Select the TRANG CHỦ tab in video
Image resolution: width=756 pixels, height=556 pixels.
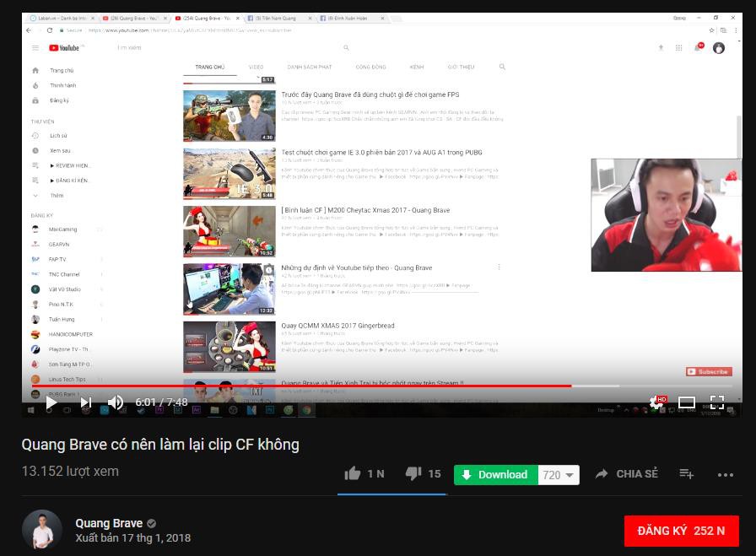(x=210, y=67)
